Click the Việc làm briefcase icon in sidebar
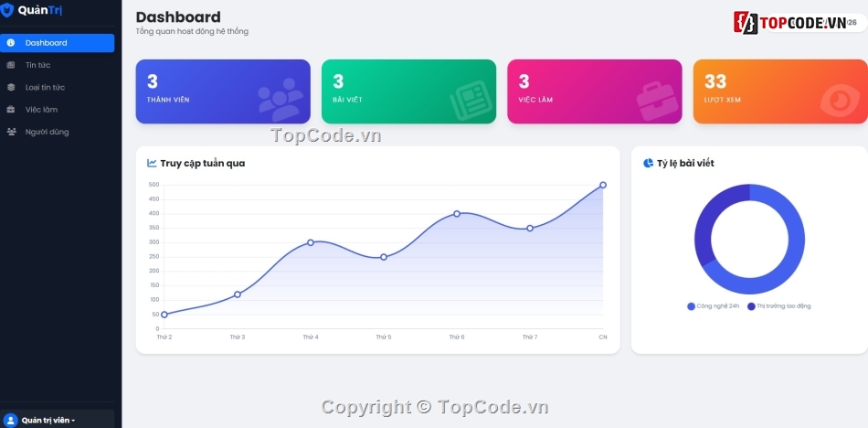Image resolution: width=868 pixels, height=428 pixels. point(11,109)
